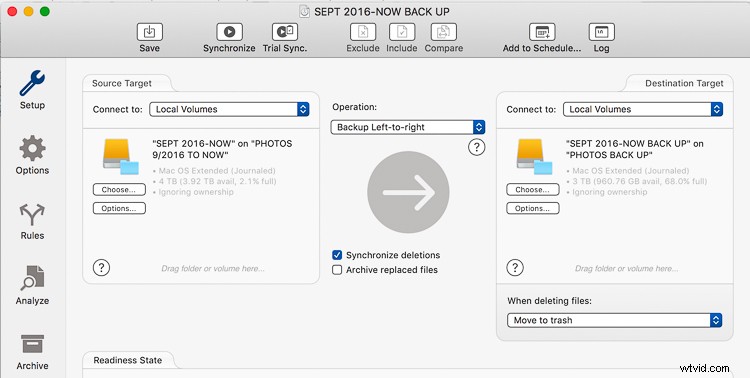750x378 pixels.
Task: Click the document icon in title bar
Action: click(304, 11)
